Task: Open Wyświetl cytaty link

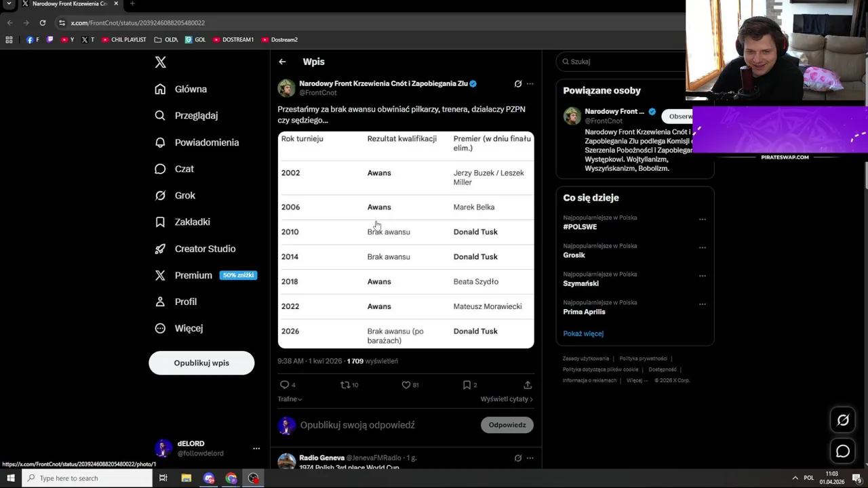Action: tap(507, 399)
